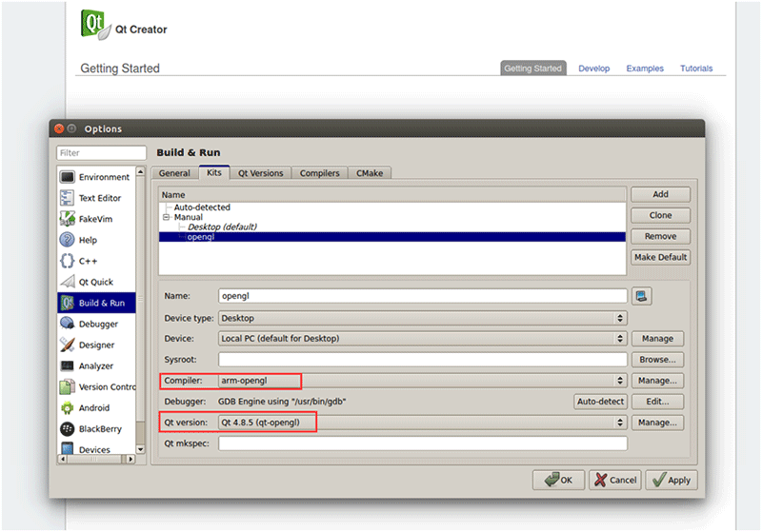Open the Develop link in Qt Creator
Screen dimensions: 762x532
click(593, 69)
